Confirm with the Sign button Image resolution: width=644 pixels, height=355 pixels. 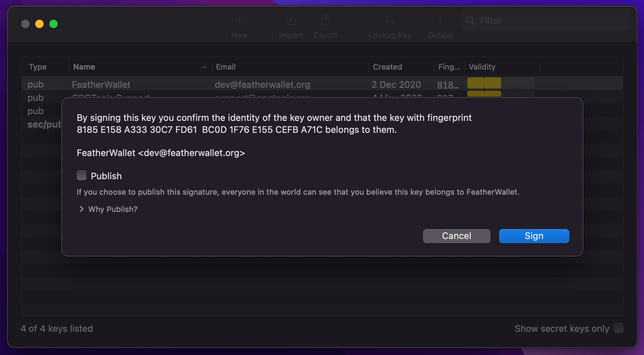coord(534,236)
